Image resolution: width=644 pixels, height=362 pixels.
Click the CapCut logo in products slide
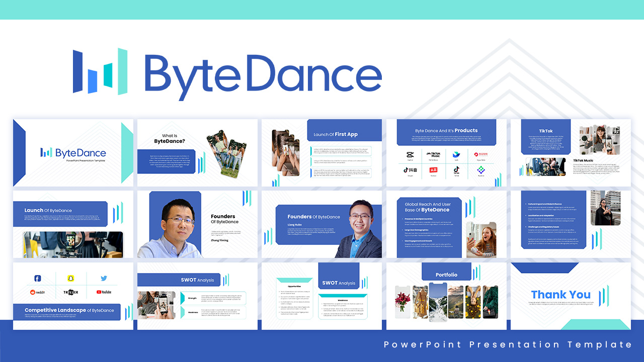click(410, 154)
